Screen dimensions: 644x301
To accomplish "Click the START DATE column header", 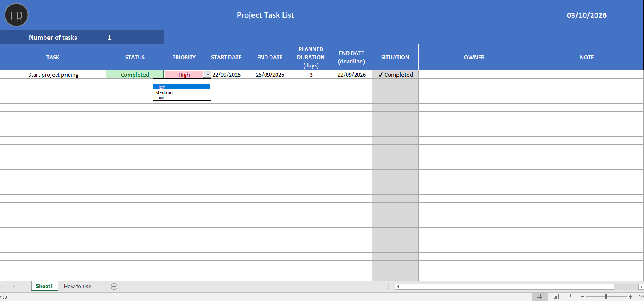I will tap(226, 57).
